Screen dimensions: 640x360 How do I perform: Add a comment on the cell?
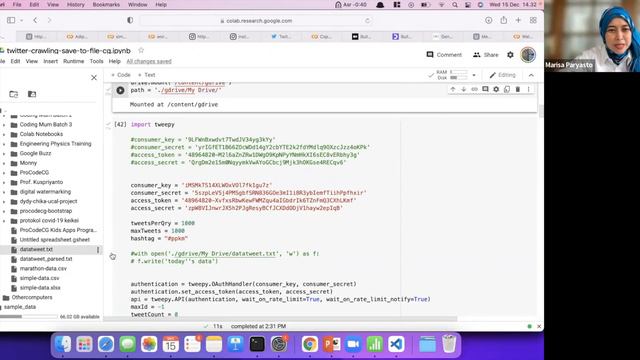pos(485,89)
